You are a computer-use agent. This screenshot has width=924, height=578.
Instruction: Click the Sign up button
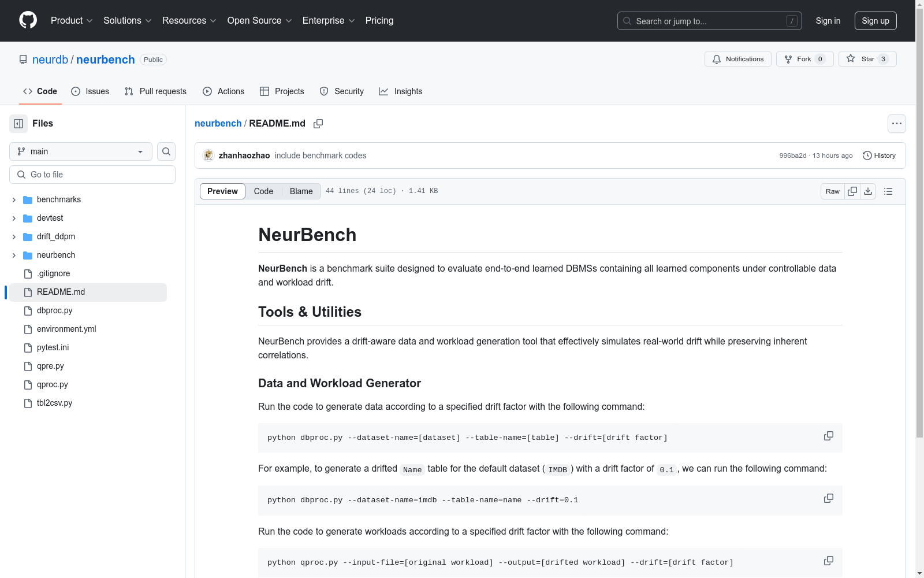point(875,21)
